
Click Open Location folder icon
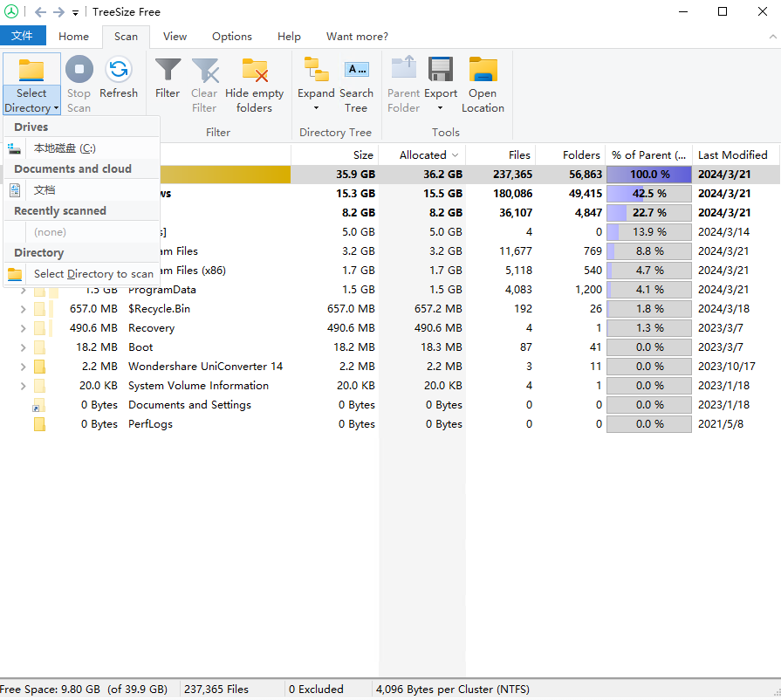[x=483, y=71]
